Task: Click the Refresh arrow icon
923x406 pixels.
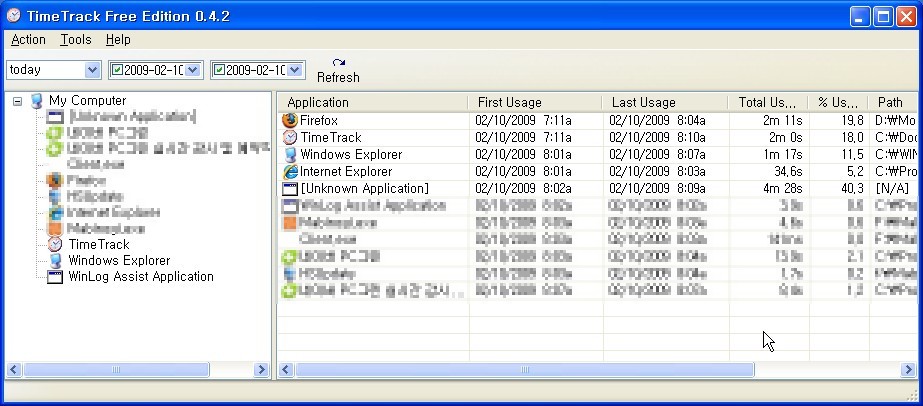Action: 338,62
